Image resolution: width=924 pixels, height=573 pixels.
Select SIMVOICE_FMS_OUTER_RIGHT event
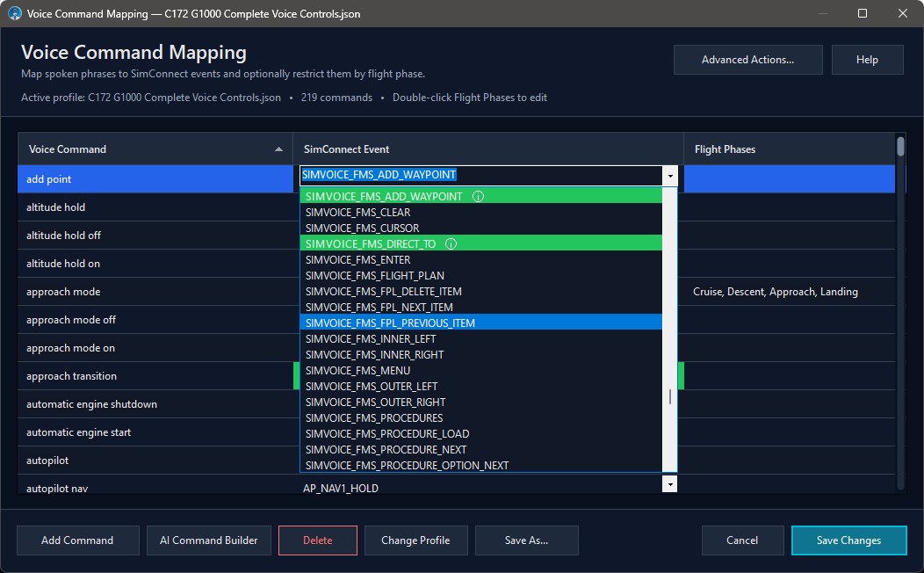point(480,403)
